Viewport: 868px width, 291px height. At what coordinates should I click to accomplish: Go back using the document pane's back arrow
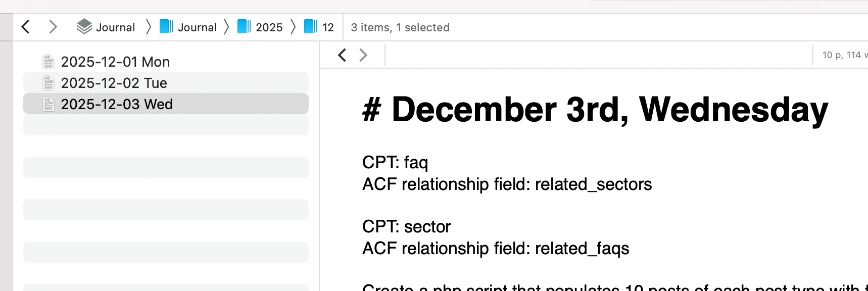pos(342,55)
